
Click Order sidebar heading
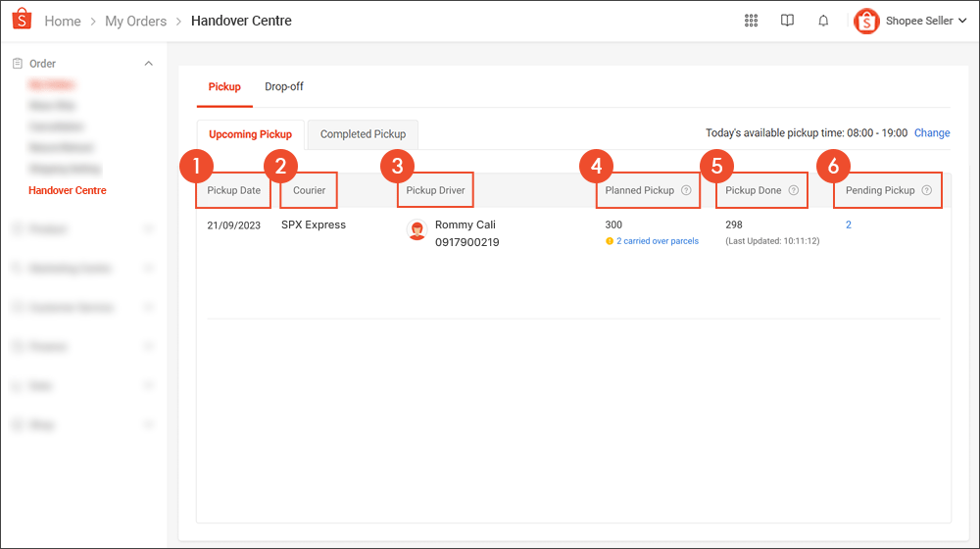point(42,63)
